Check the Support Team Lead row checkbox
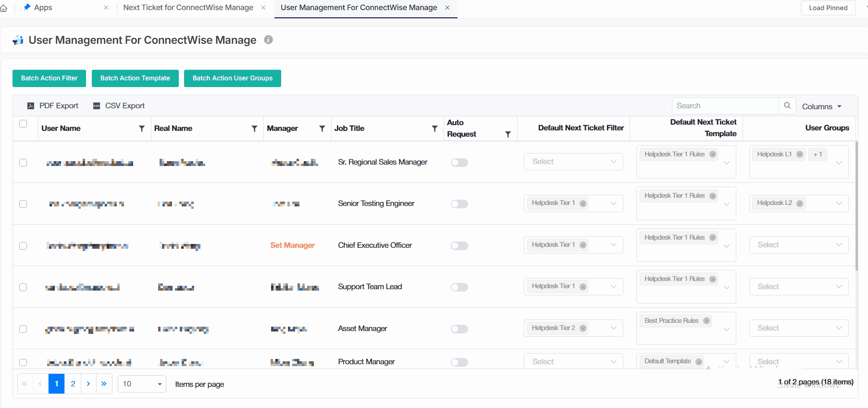 pos(23,287)
